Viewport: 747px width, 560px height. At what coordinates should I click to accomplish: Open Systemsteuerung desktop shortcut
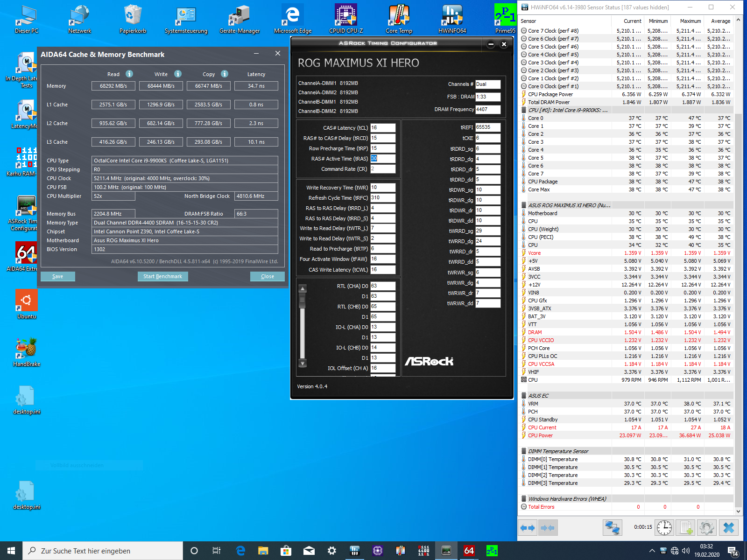pyautogui.click(x=186, y=19)
